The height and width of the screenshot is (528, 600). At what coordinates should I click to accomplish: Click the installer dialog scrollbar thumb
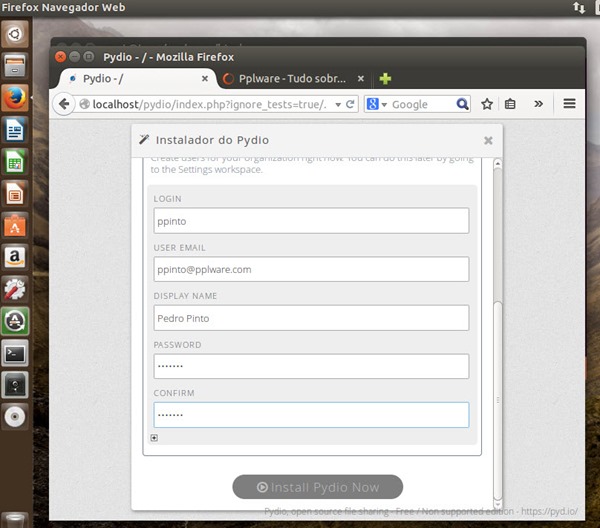(497, 399)
